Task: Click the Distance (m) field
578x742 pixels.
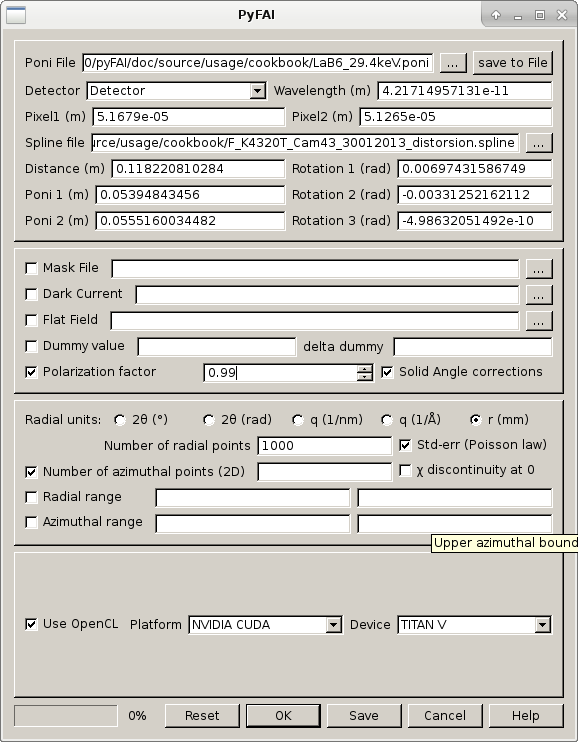Action: (x=198, y=169)
